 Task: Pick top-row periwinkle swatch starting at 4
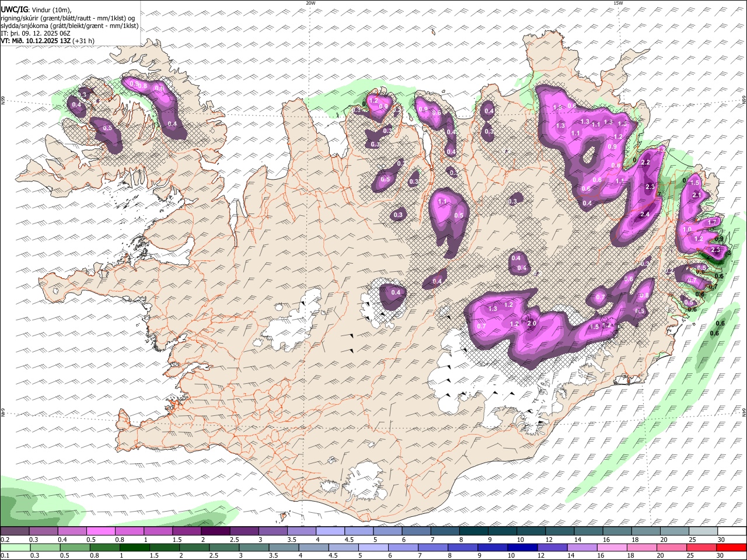click(x=330, y=531)
